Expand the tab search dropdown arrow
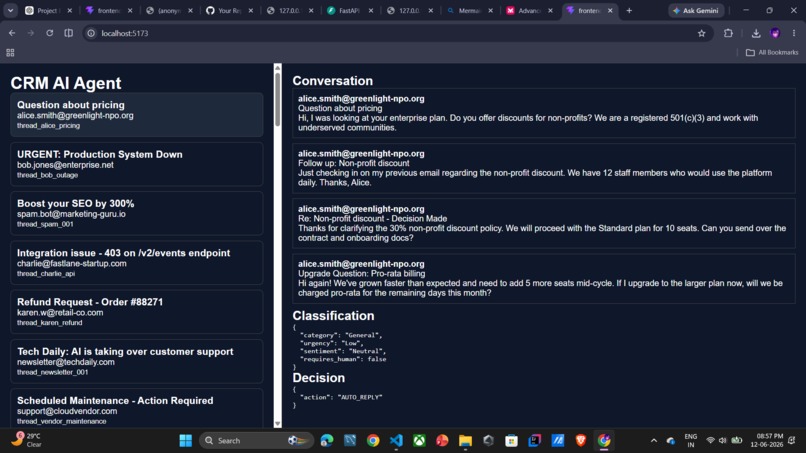Viewport: 806px width, 453px height. [10, 10]
